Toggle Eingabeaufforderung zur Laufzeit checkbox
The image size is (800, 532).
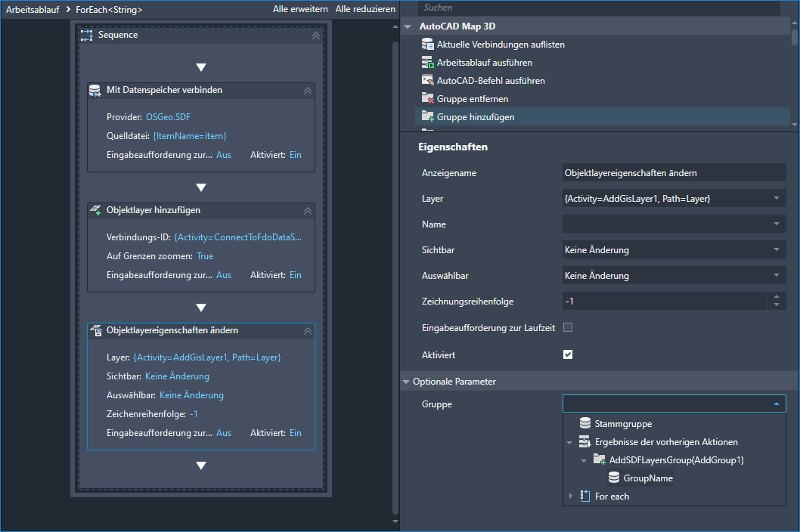[x=567, y=327]
